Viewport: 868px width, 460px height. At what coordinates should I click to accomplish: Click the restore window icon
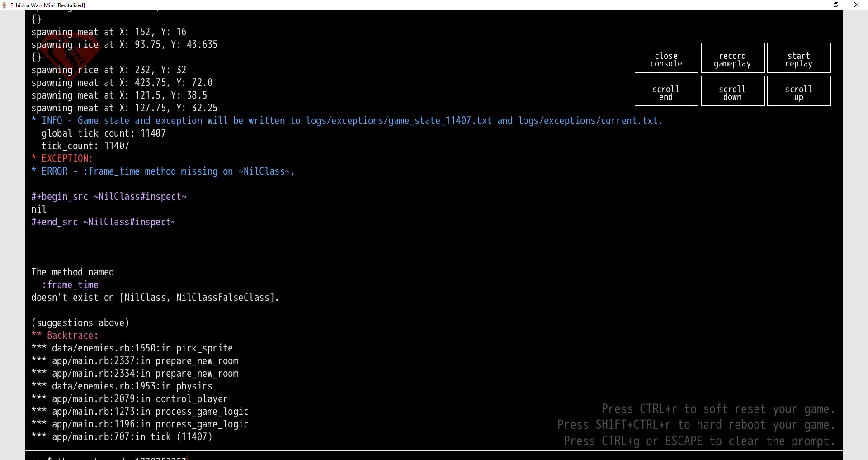pyautogui.click(x=836, y=5)
